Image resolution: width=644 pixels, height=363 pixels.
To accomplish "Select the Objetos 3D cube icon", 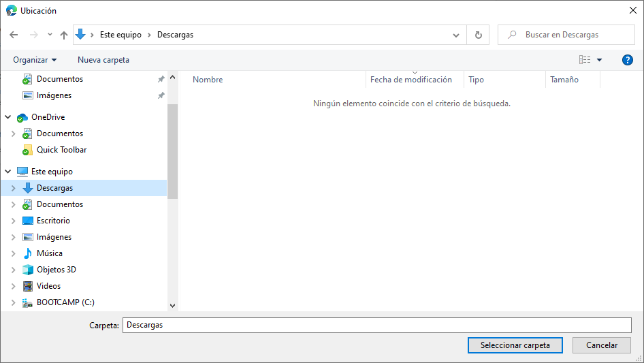I will pos(28,270).
